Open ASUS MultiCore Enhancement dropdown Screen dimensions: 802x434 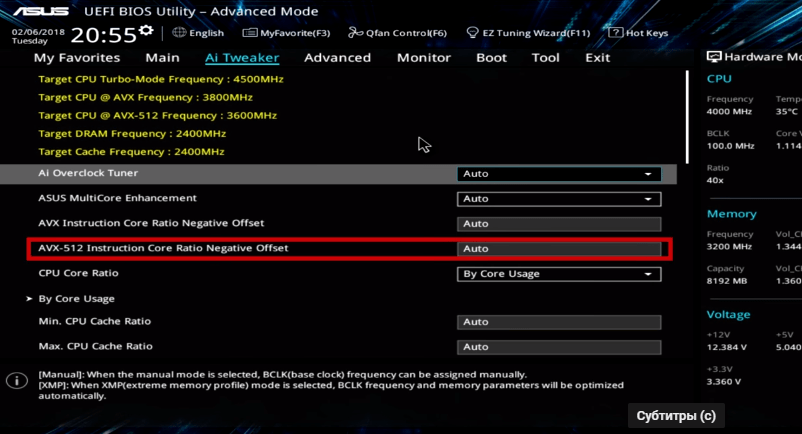point(558,199)
